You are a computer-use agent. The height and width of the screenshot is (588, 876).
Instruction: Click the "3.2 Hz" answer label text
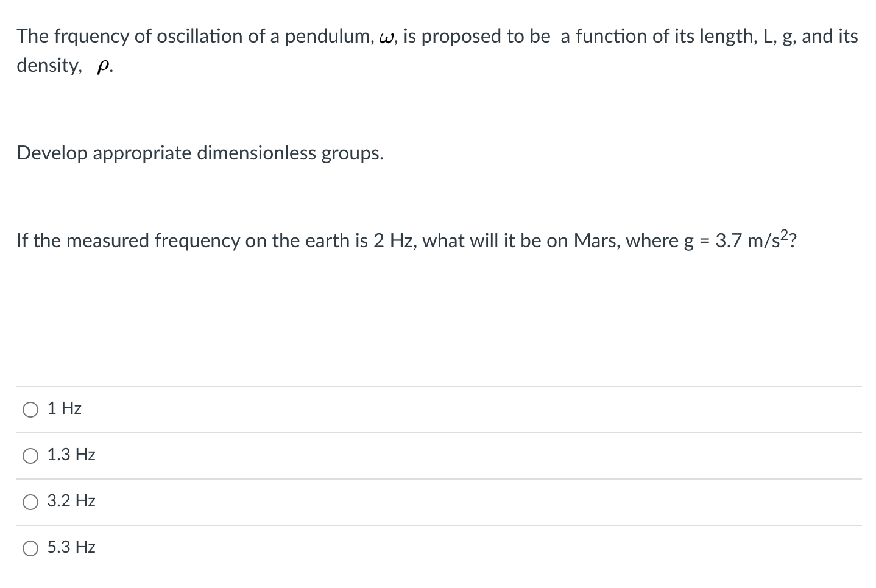[x=71, y=501]
